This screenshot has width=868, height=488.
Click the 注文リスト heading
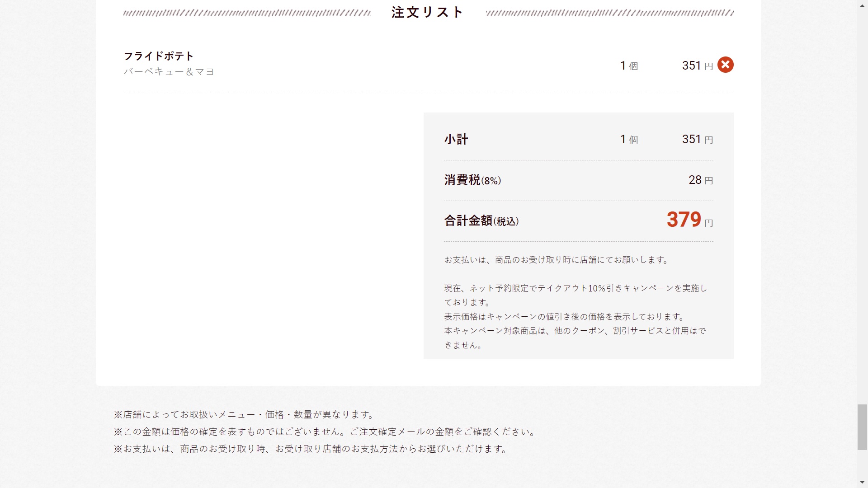pos(427,12)
